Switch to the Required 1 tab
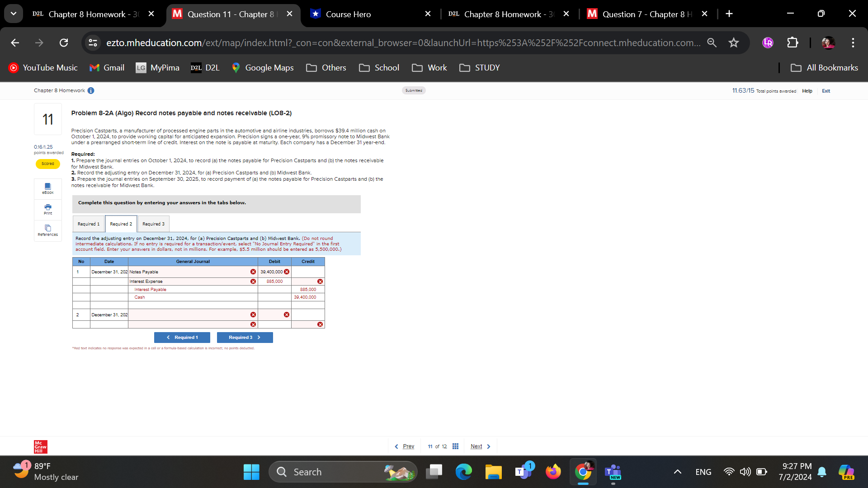Viewport: 868px width, 488px height. [88, 224]
